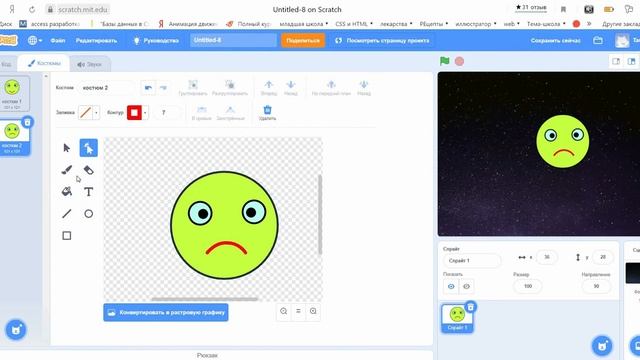Delete costume 2 with its trash badge

[x=27, y=122]
